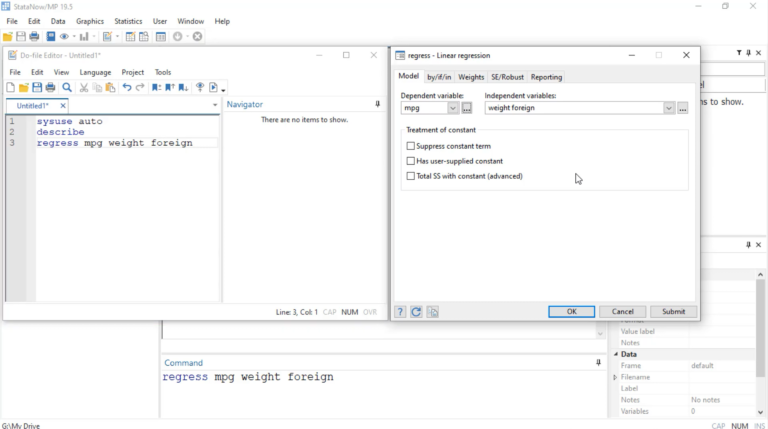This screenshot has width=768, height=429.
Task: Open the Execute icon's dropdown arrow
Action: coord(223,90)
